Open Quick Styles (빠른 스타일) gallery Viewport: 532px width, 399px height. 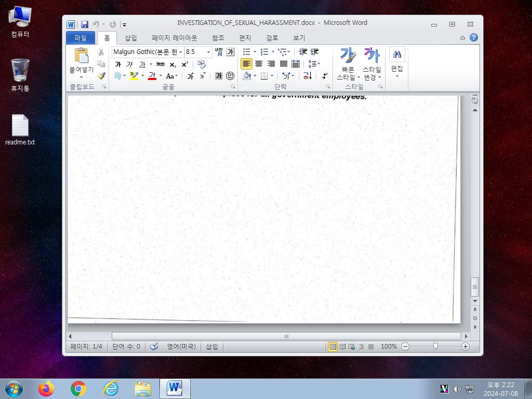(348, 64)
